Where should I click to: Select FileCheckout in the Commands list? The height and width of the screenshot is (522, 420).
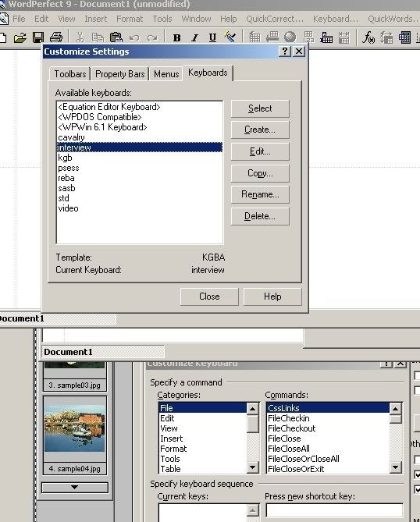pos(328,428)
